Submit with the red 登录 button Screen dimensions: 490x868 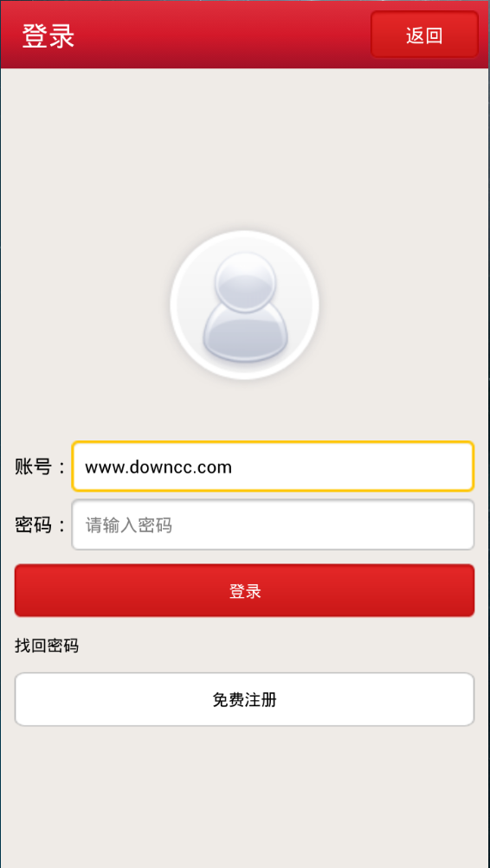click(x=244, y=591)
